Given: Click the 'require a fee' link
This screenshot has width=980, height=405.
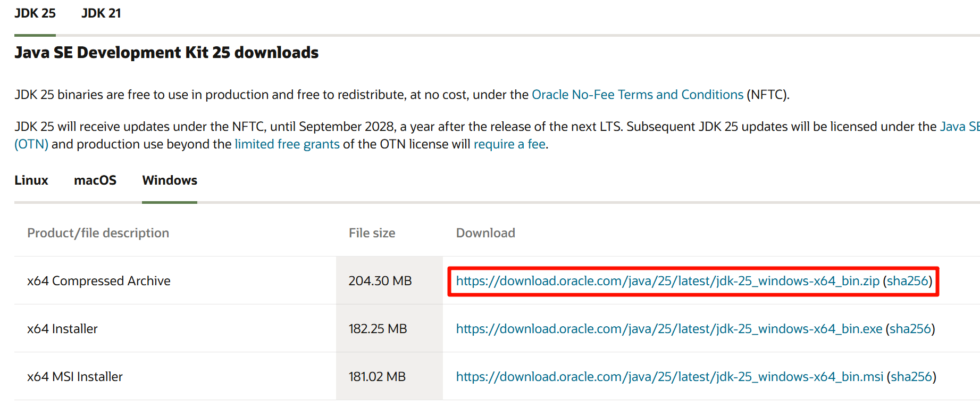Looking at the screenshot, I should tap(509, 144).
